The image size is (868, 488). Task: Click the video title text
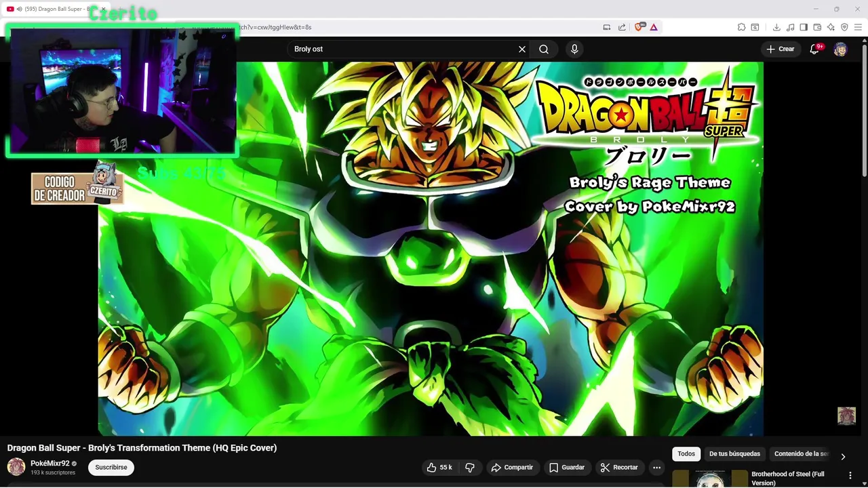click(x=142, y=448)
